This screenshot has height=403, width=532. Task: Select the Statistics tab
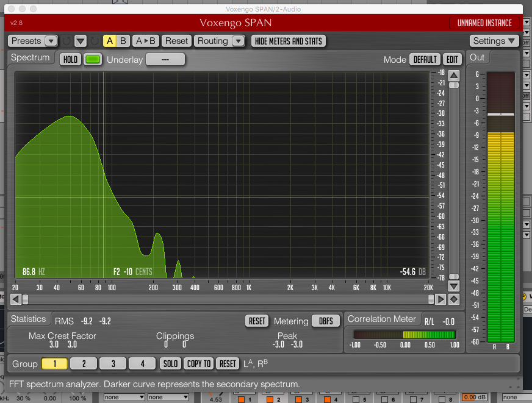(29, 319)
